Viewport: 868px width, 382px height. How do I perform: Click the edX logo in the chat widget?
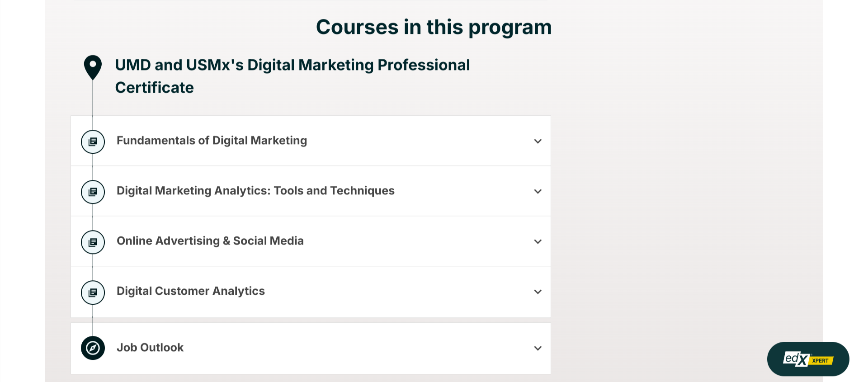click(795, 359)
